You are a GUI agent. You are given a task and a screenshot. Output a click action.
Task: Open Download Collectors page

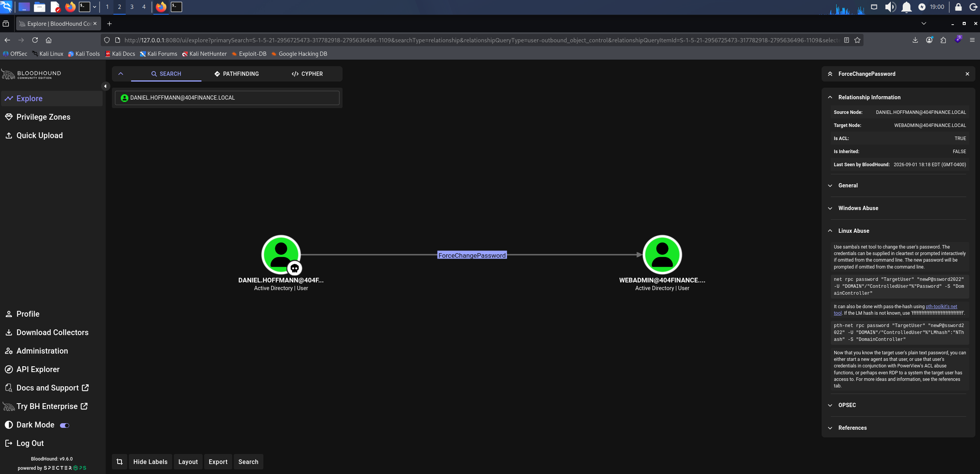click(52, 332)
